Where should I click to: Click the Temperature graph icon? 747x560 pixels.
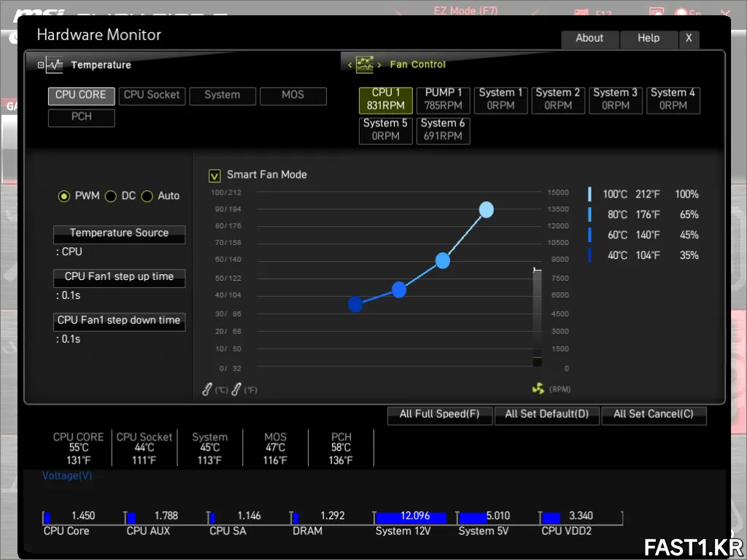pos(54,65)
